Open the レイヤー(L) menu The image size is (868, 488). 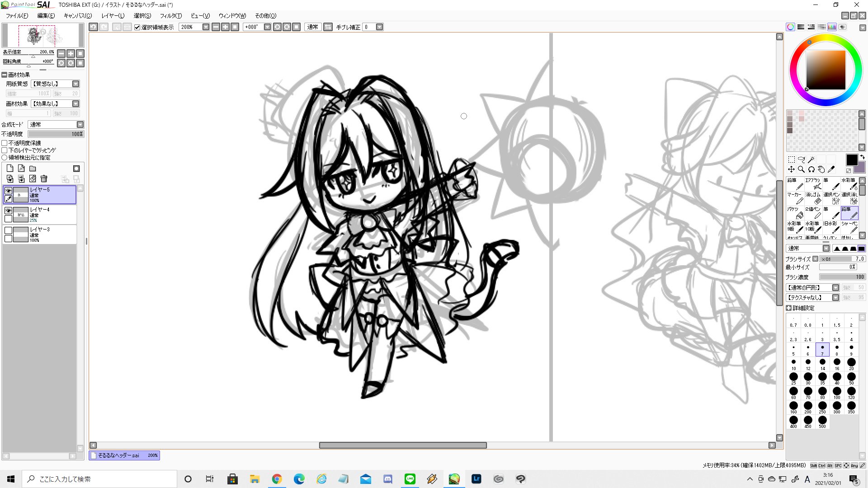(113, 16)
